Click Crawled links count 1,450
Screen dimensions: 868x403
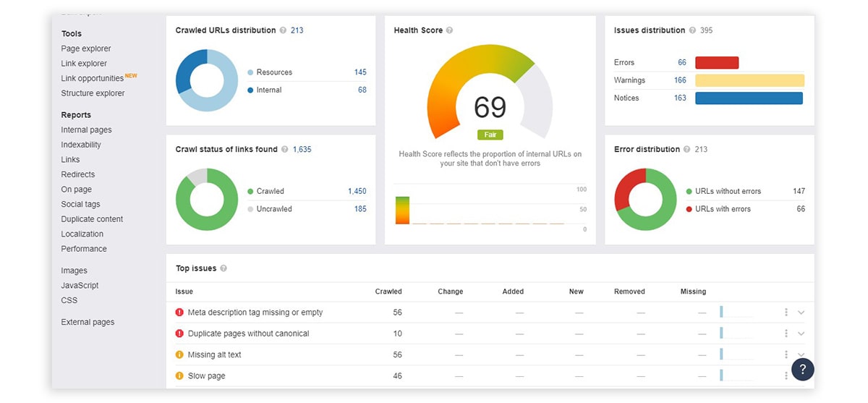(x=357, y=191)
